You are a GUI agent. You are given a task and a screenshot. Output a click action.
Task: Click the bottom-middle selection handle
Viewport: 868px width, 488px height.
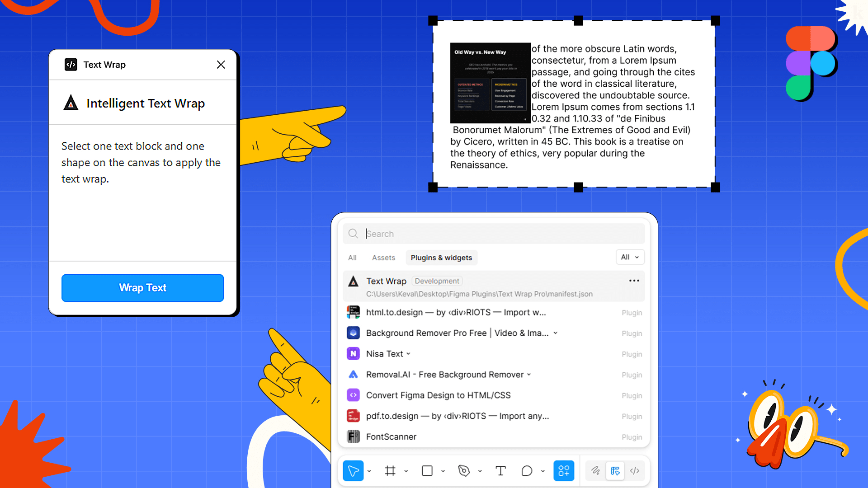[578, 187]
